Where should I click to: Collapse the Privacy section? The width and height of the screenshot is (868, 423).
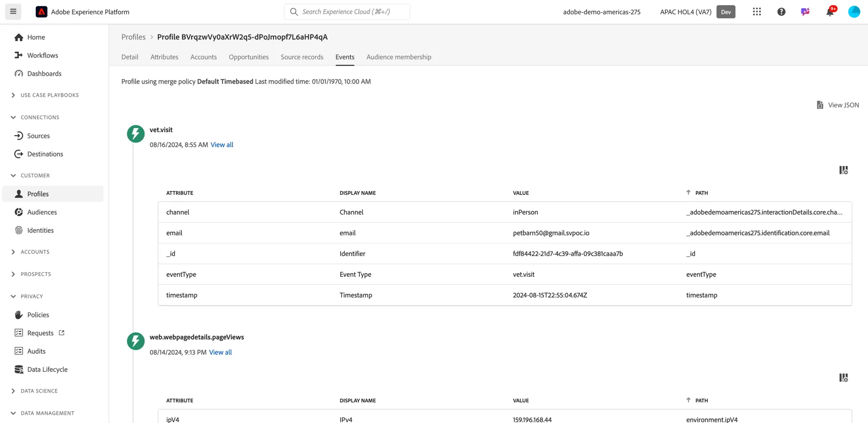31,297
